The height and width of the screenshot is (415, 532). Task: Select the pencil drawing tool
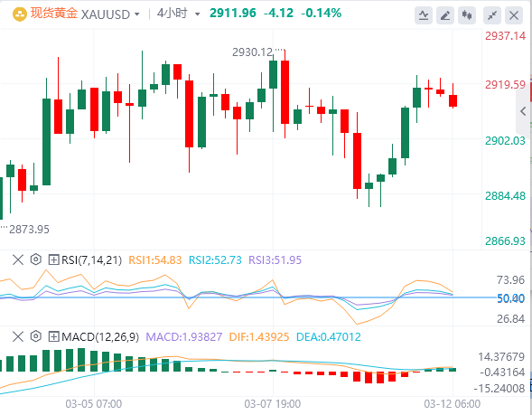[x=445, y=15]
